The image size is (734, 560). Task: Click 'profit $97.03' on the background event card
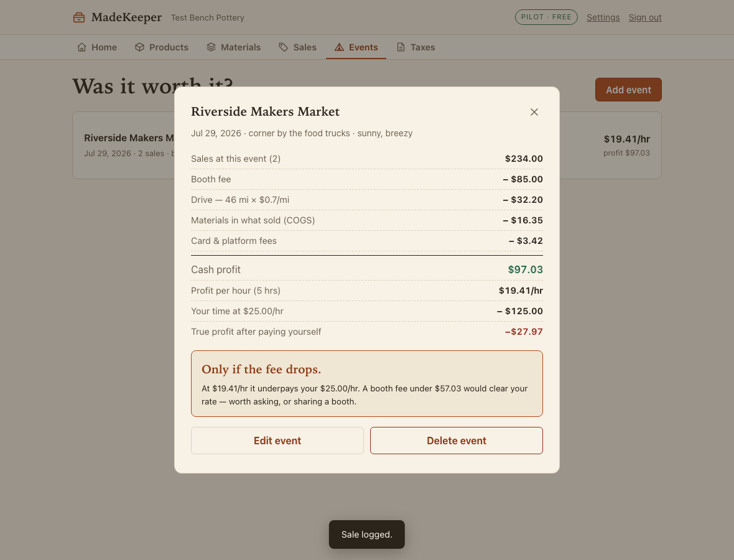(626, 153)
